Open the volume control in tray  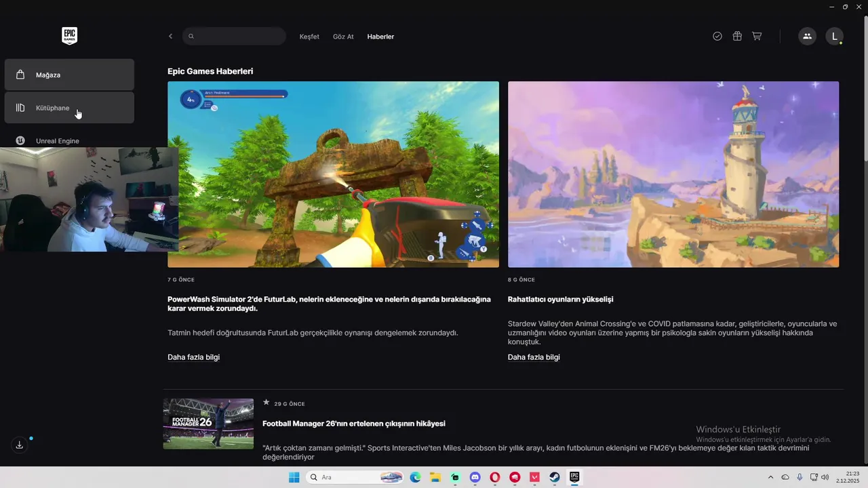[825, 477]
